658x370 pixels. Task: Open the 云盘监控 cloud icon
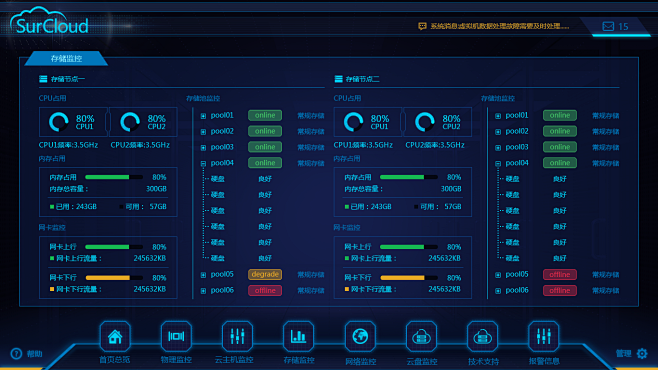[421, 336]
